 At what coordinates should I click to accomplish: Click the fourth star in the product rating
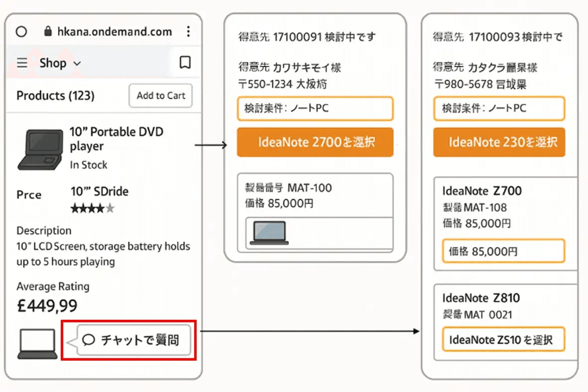coord(101,208)
